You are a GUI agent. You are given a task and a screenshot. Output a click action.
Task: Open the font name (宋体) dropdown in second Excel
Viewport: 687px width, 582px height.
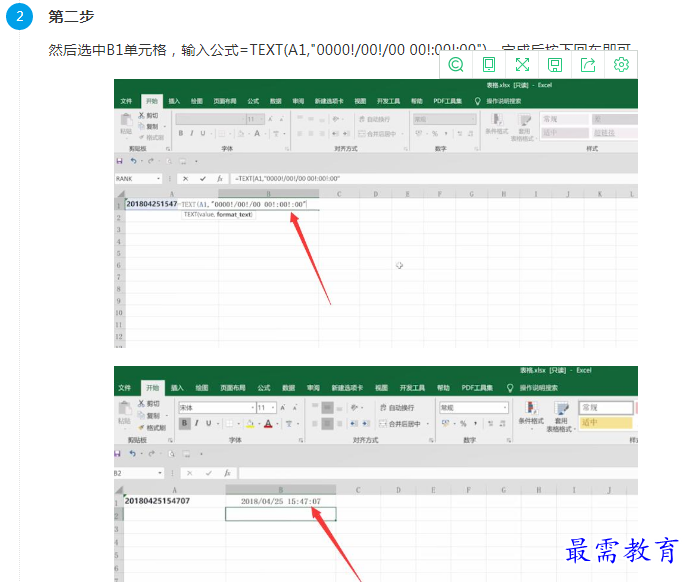click(252, 408)
